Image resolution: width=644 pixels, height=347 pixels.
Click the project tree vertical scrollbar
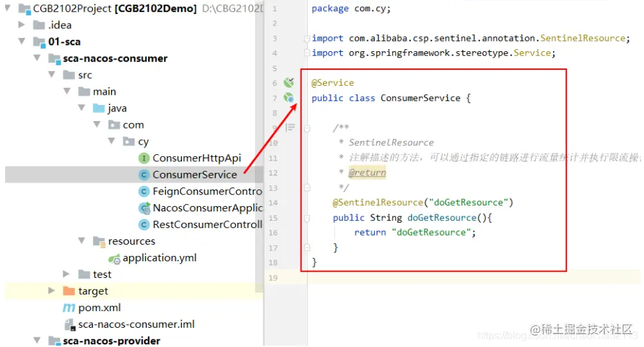tap(259, 148)
